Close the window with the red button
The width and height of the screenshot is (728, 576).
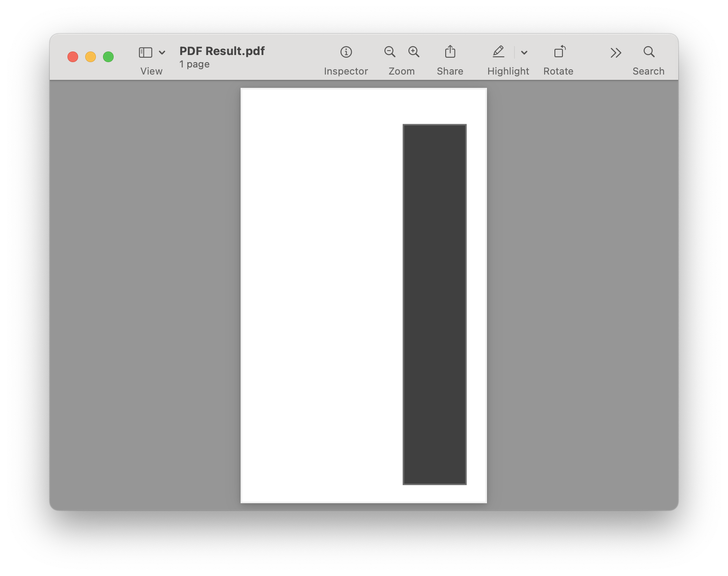coord(73,57)
